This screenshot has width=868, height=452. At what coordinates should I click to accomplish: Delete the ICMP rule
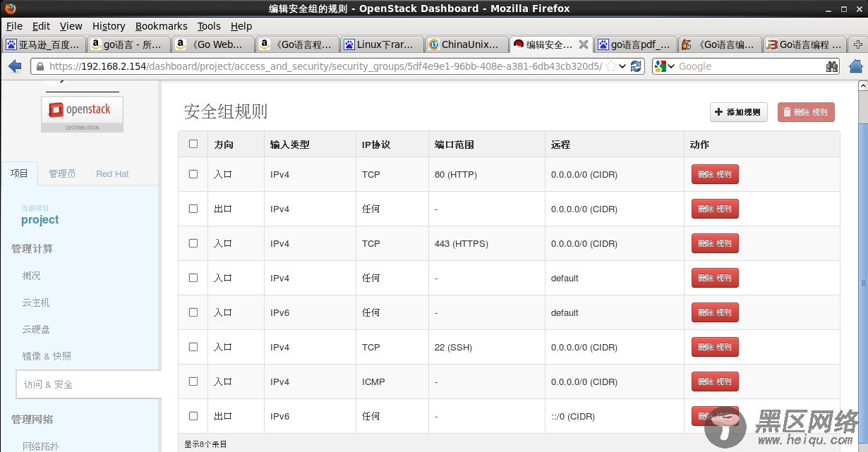[x=715, y=381]
